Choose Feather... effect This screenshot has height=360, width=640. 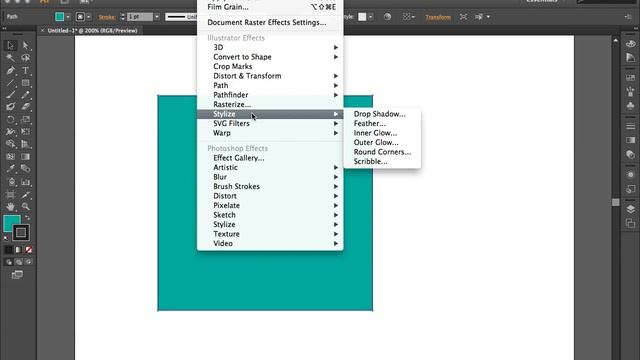tap(382, 123)
